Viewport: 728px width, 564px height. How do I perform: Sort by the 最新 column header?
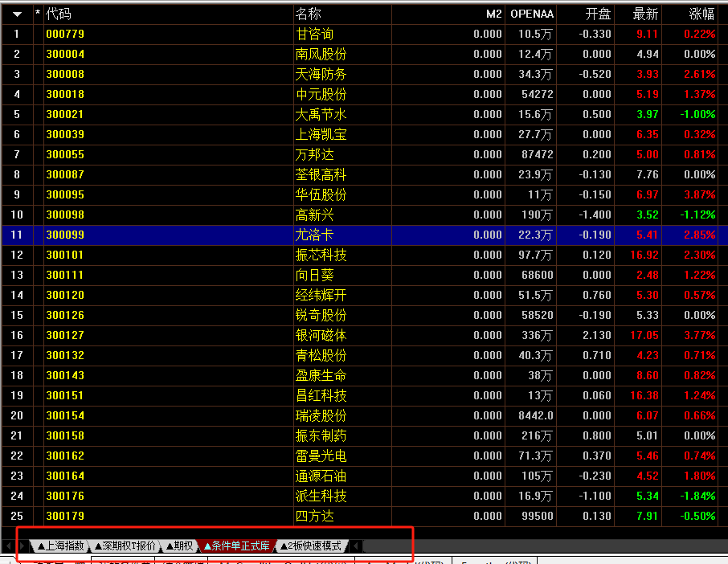[646, 14]
